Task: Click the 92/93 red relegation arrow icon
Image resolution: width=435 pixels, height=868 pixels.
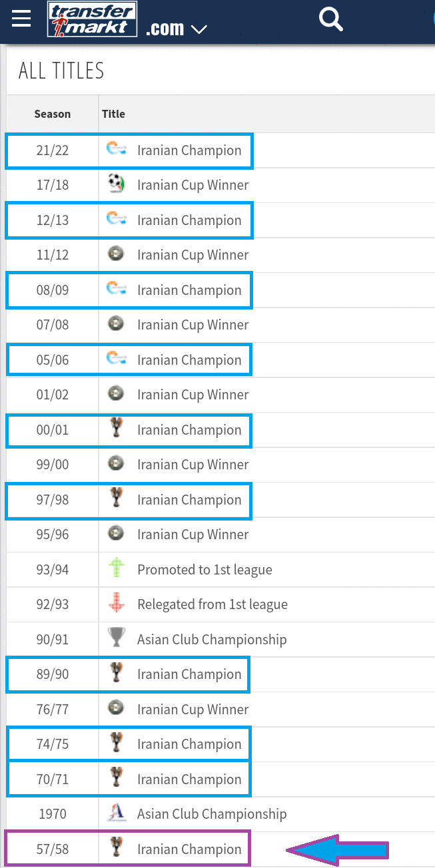Action: [x=117, y=604]
